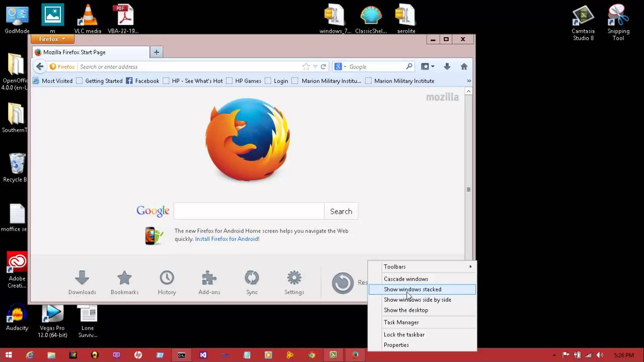Screen dimensions: 644x362
Task: Click the reload page icon
Action: [x=324, y=66]
